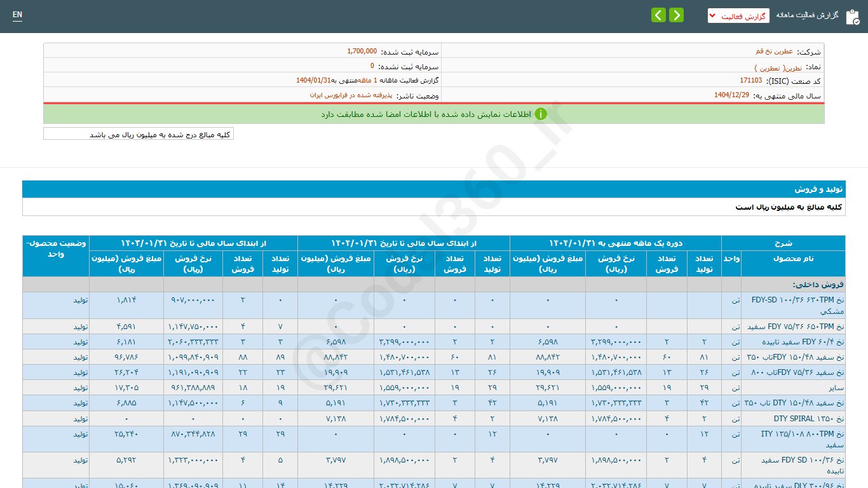Switch language via the EN link
The height and width of the screenshot is (488, 868).
pyautogui.click(x=17, y=15)
